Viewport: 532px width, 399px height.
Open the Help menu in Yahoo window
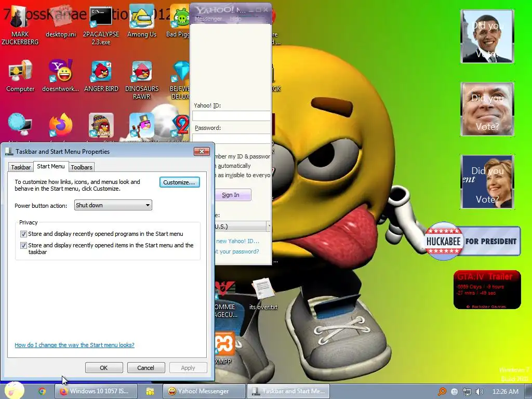[235, 19]
